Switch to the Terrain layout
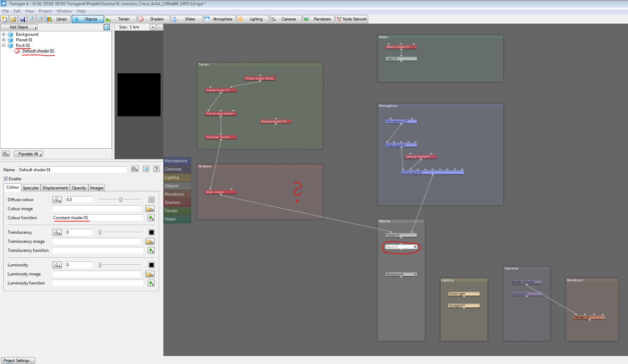Screen dimensions: 628x364 pos(120,19)
